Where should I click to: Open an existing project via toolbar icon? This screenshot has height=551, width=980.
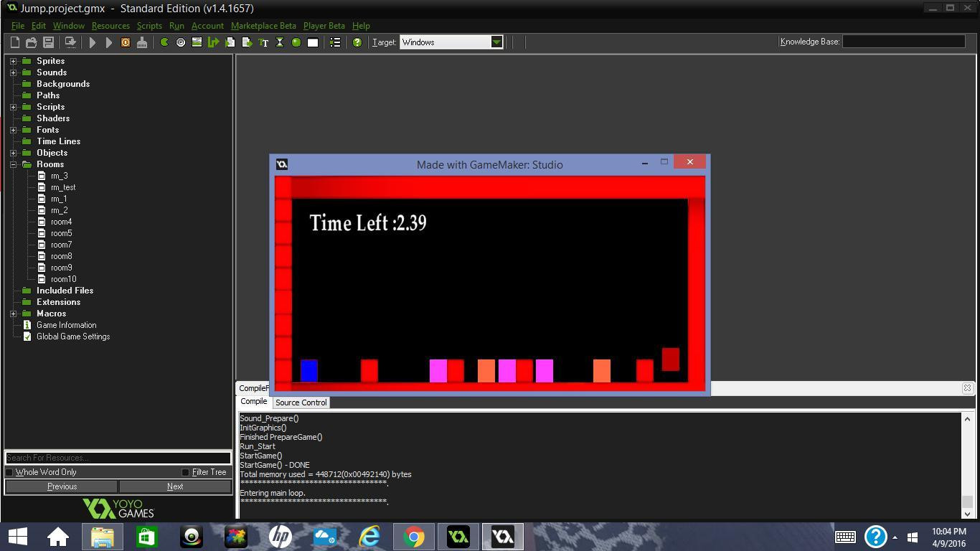tap(32, 42)
